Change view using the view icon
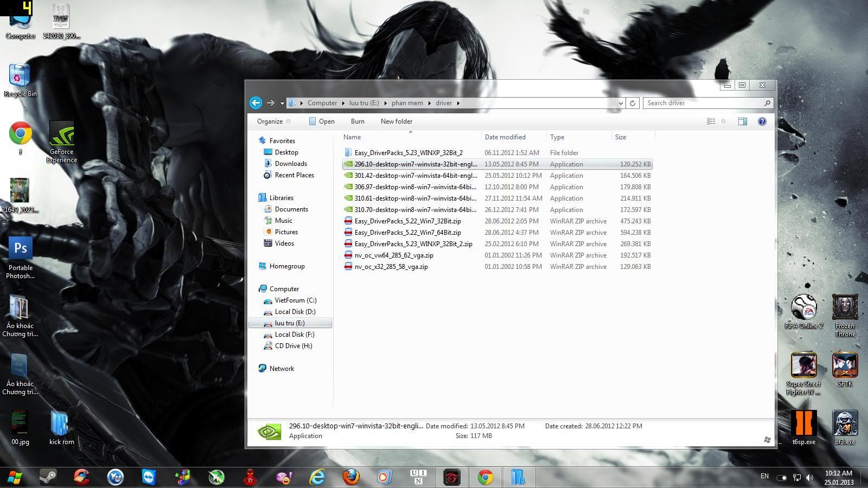This screenshot has height=488, width=868. [711, 121]
